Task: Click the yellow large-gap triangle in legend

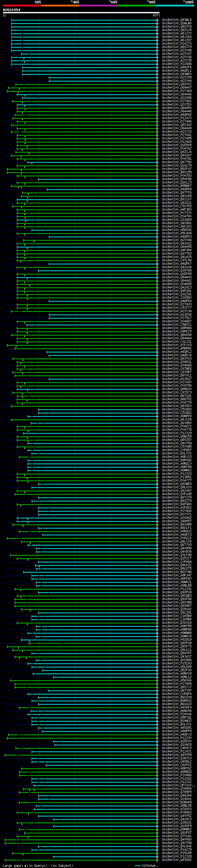Action: (25, 865)
